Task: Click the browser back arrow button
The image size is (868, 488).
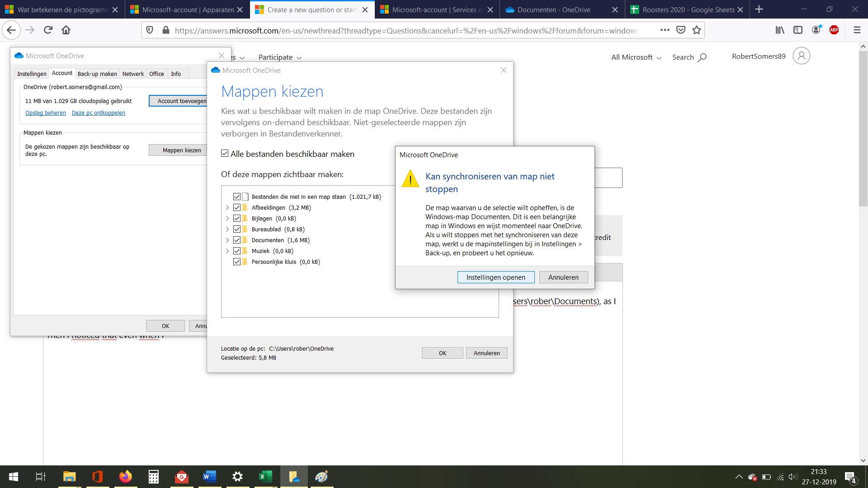Action: [x=11, y=30]
